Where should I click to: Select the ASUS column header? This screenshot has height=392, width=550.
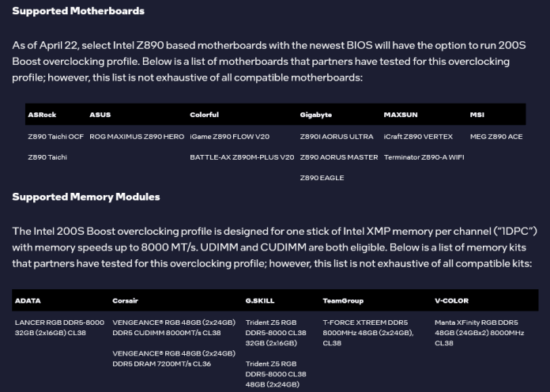[x=100, y=115]
